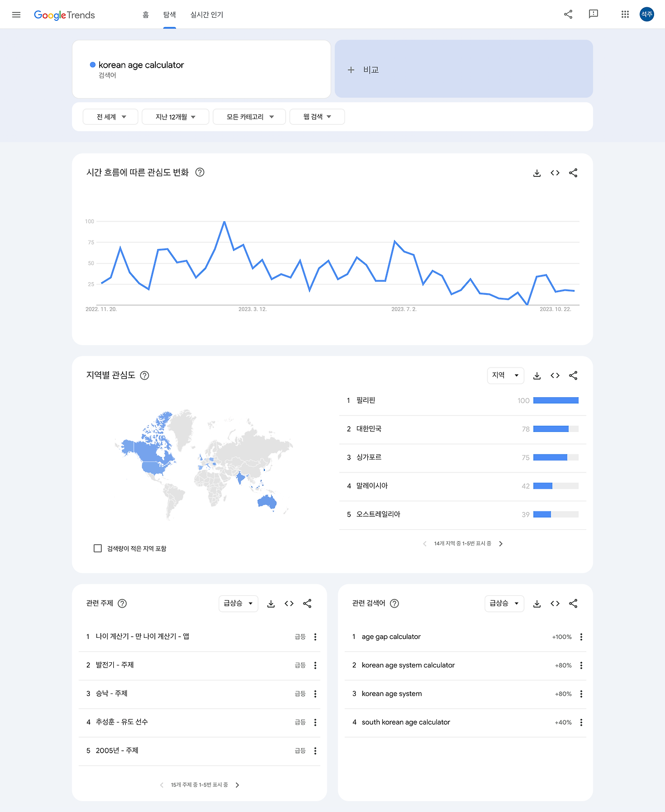Go to next page of regions
665x812 pixels.
click(501, 544)
